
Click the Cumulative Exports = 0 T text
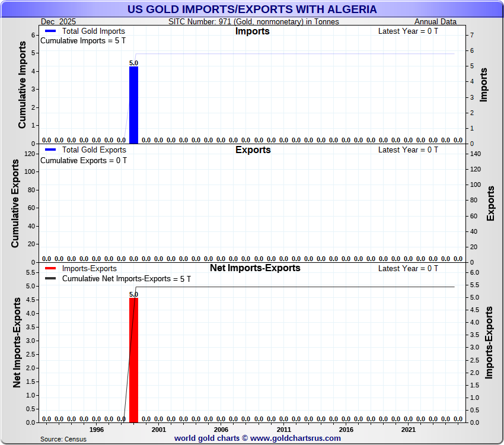[83, 160]
